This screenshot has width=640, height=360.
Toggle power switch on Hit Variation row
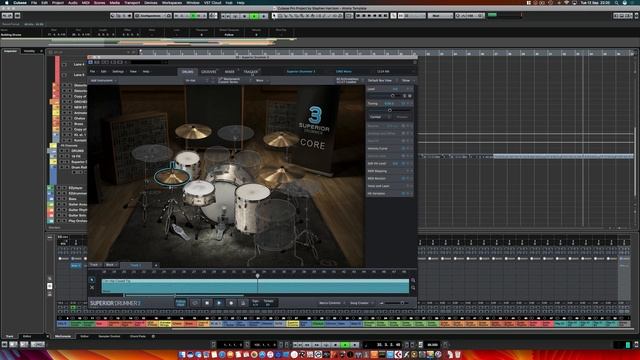403,193
